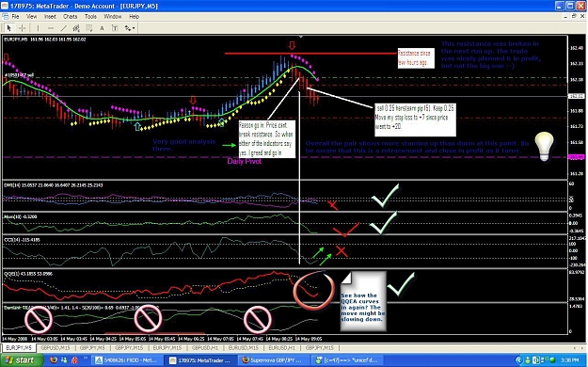
Task: Click the chart window icon beside File
Action: tap(6, 17)
